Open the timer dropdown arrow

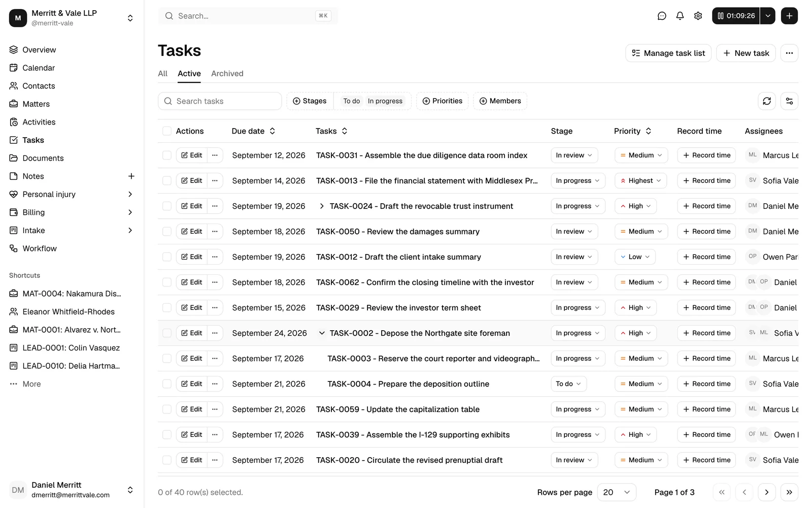pos(768,16)
